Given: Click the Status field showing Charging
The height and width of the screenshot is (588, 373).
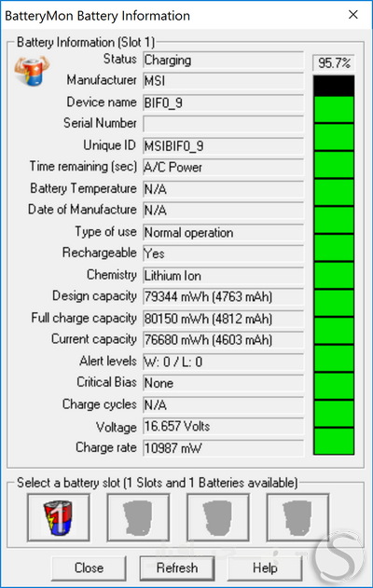Looking at the screenshot, I should pyautogui.click(x=223, y=60).
